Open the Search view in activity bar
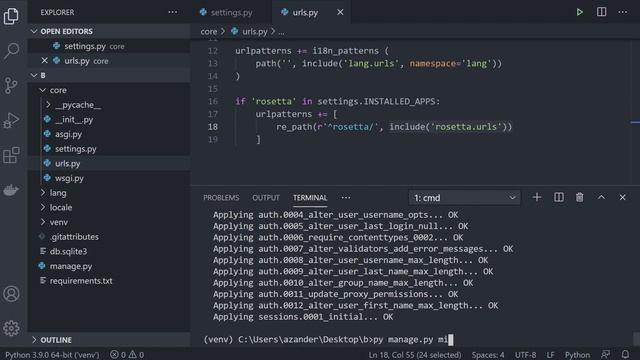 pyautogui.click(x=11, y=51)
